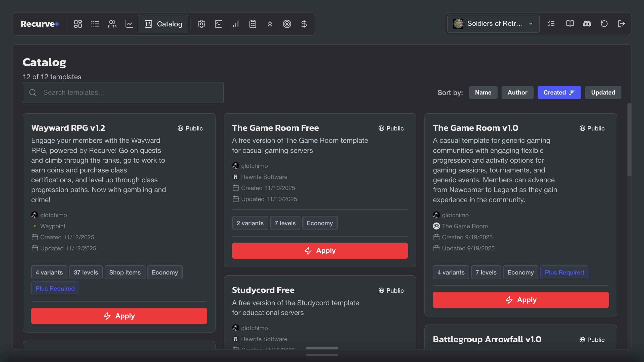Viewport: 644px width, 362px height.
Task: Expand the Soldiers of Retr... server dropdown
Action: (493, 24)
